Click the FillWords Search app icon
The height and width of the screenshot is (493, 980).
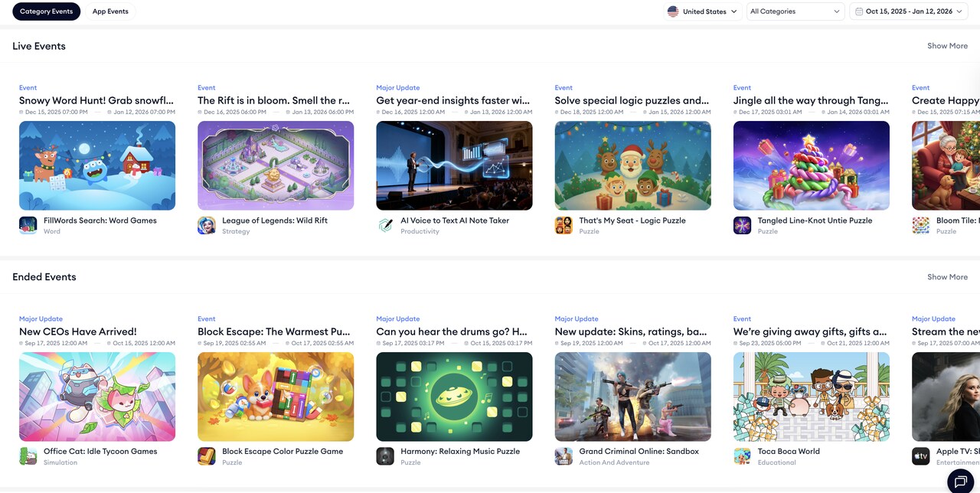[28, 225]
